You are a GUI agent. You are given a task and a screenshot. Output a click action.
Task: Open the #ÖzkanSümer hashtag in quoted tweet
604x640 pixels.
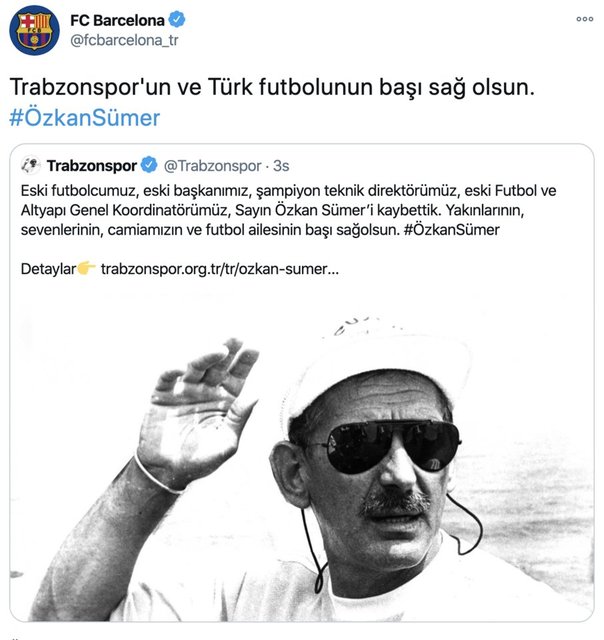[x=451, y=230]
